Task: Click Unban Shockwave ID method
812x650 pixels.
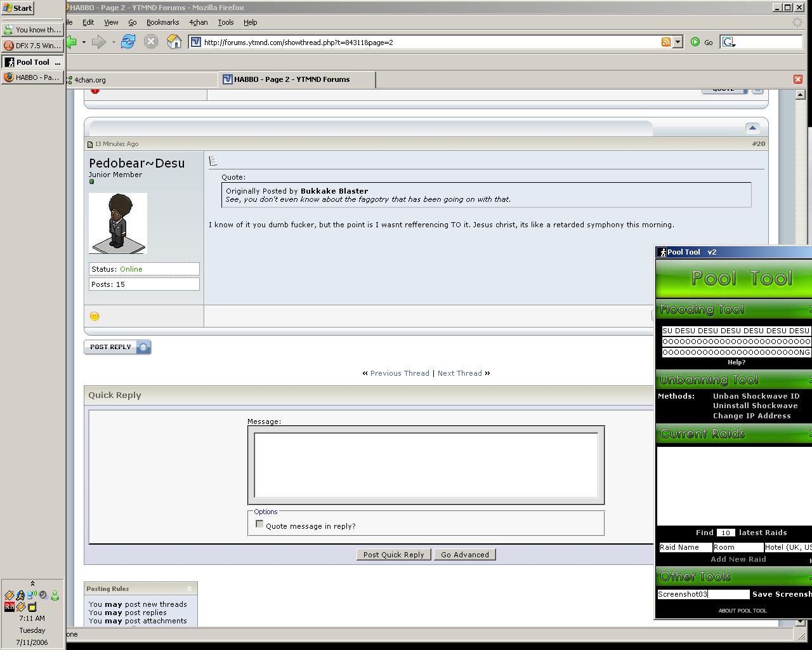Action: point(756,396)
